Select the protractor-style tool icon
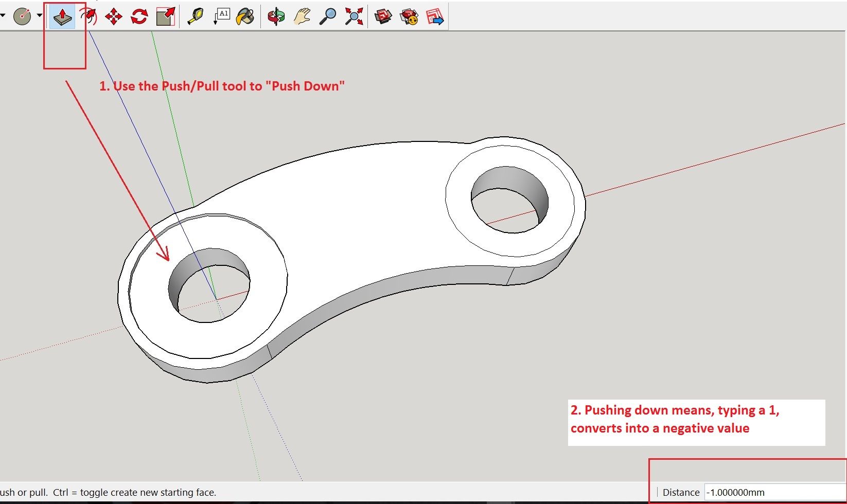The width and height of the screenshot is (847, 504). click(x=23, y=16)
